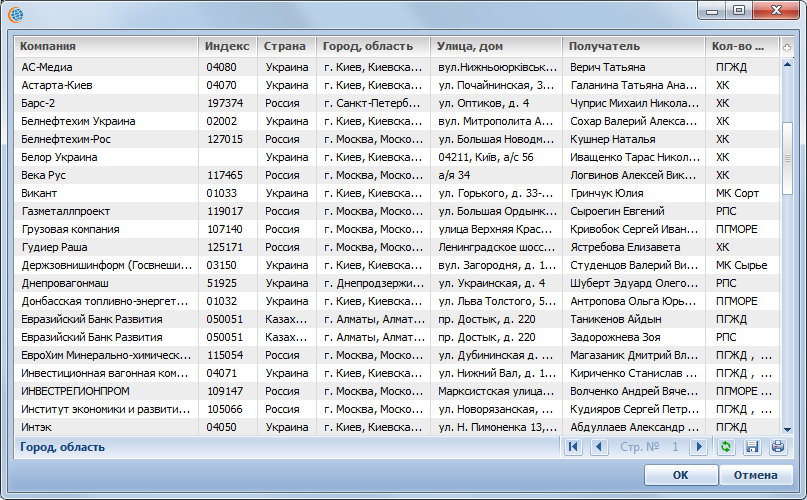Go to the previous page
The width and height of the screenshot is (807, 500).
599,446
